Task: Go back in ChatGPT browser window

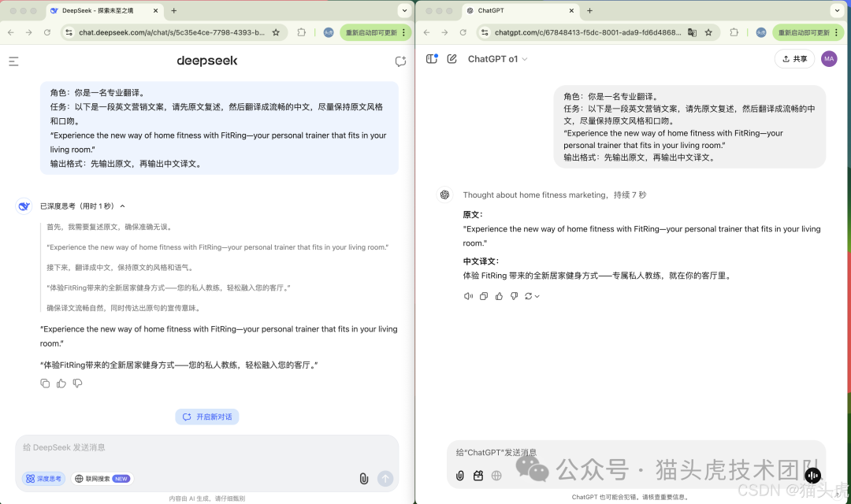Action: point(426,32)
